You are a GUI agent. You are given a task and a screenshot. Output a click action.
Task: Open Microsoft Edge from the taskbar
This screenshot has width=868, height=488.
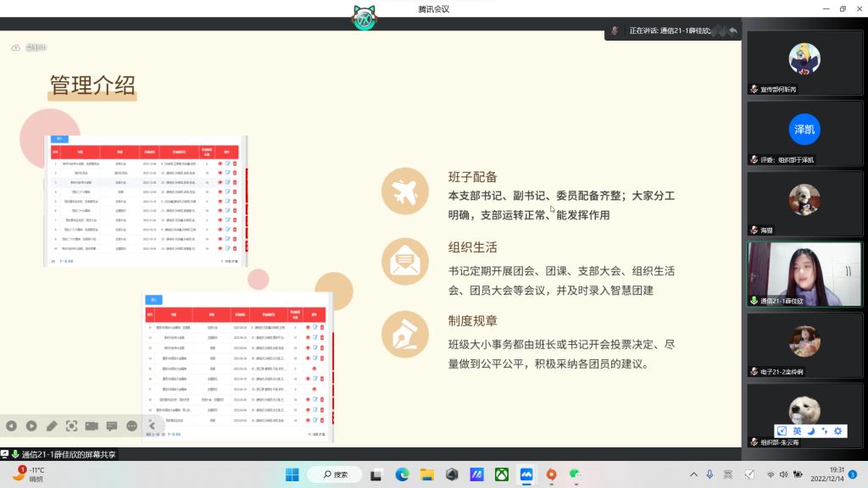pos(403,474)
